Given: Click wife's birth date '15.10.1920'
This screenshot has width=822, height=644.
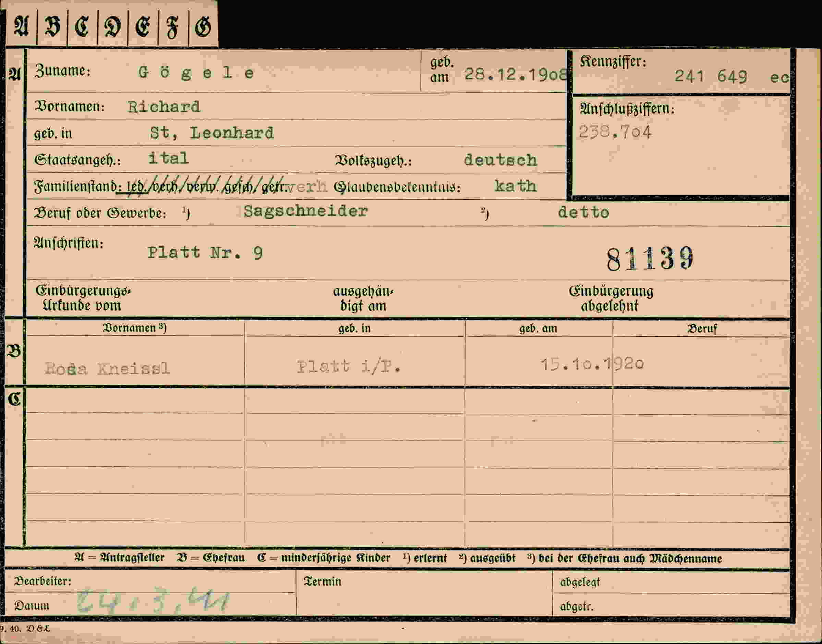Looking at the screenshot, I should point(592,364).
